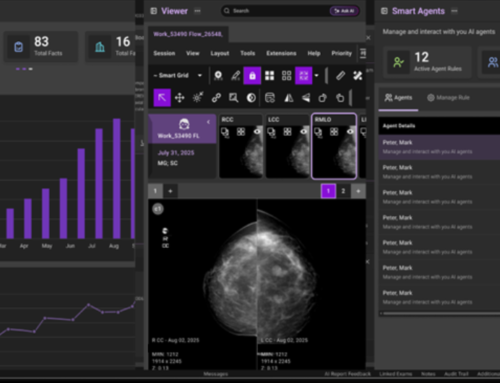Select the Work_53490 Flow_26548 tab
The image size is (500, 383).
tap(188, 34)
